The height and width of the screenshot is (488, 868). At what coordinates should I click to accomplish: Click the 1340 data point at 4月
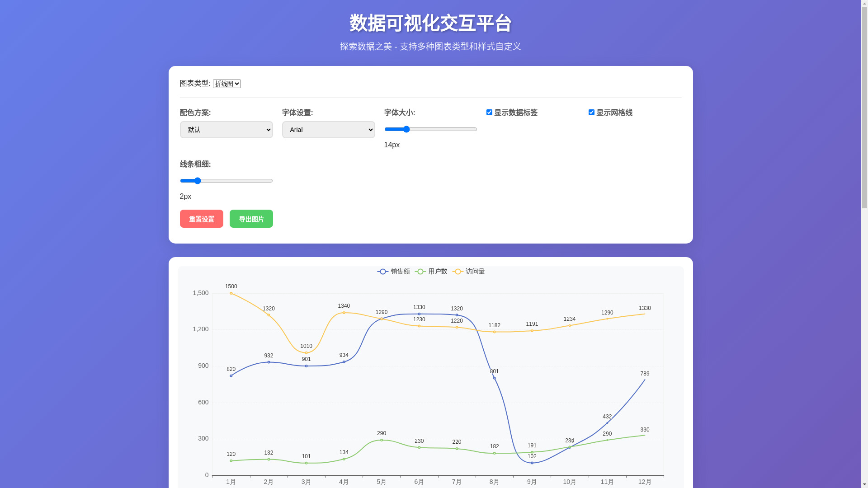pyautogui.click(x=344, y=313)
